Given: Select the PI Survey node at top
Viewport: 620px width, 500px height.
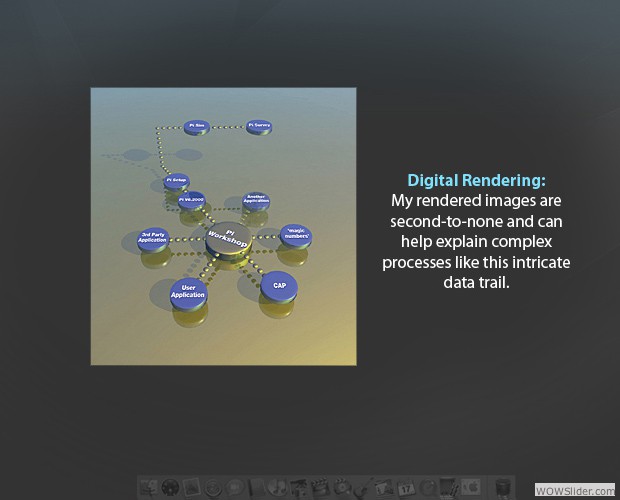Looking at the screenshot, I should tap(259, 127).
